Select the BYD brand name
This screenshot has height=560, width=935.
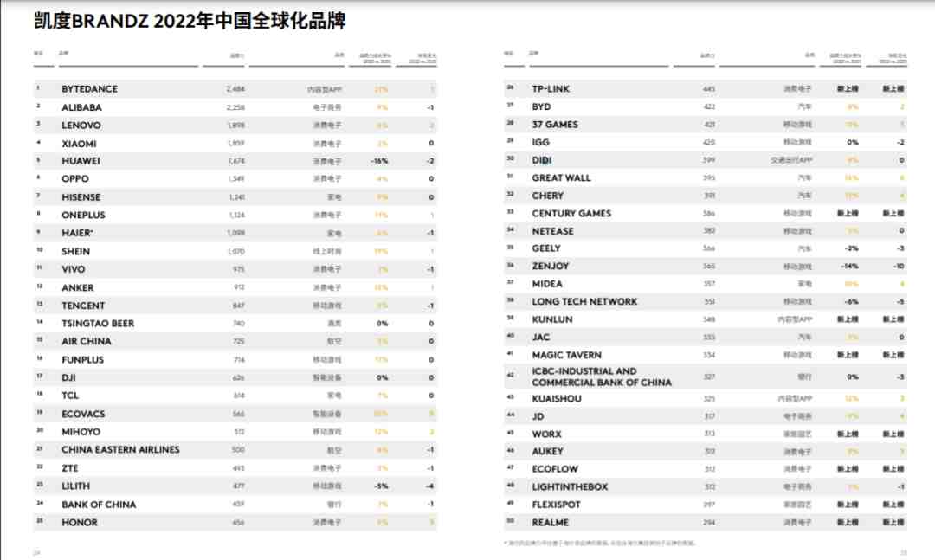541,106
